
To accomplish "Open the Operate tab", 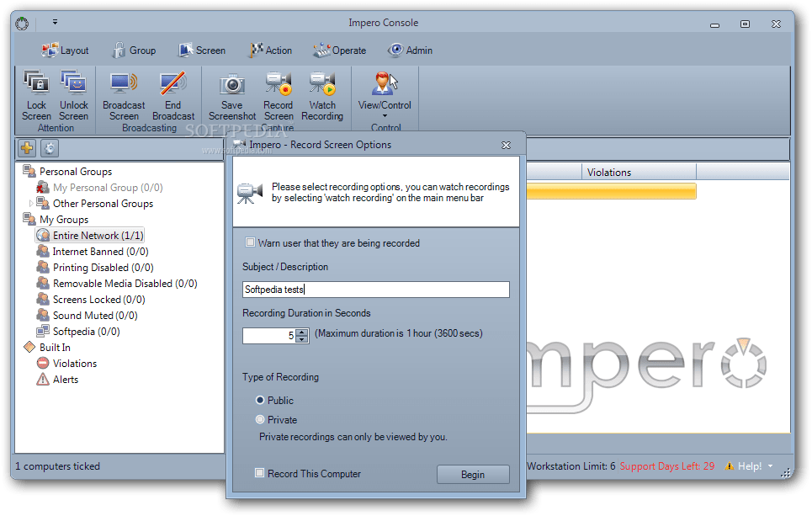I will pyautogui.click(x=340, y=51).
